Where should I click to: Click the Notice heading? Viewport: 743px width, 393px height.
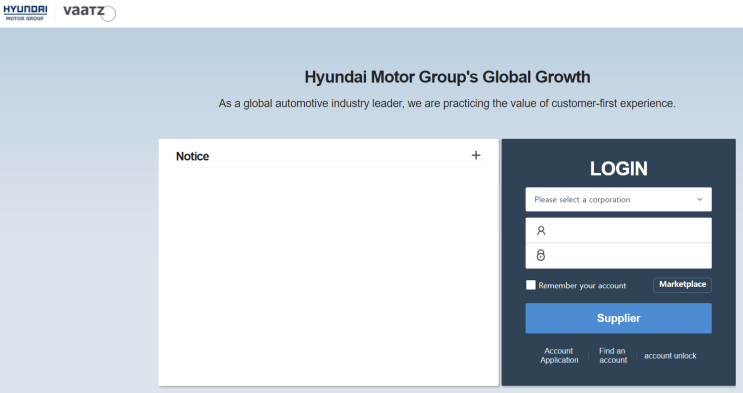(192, 156)
